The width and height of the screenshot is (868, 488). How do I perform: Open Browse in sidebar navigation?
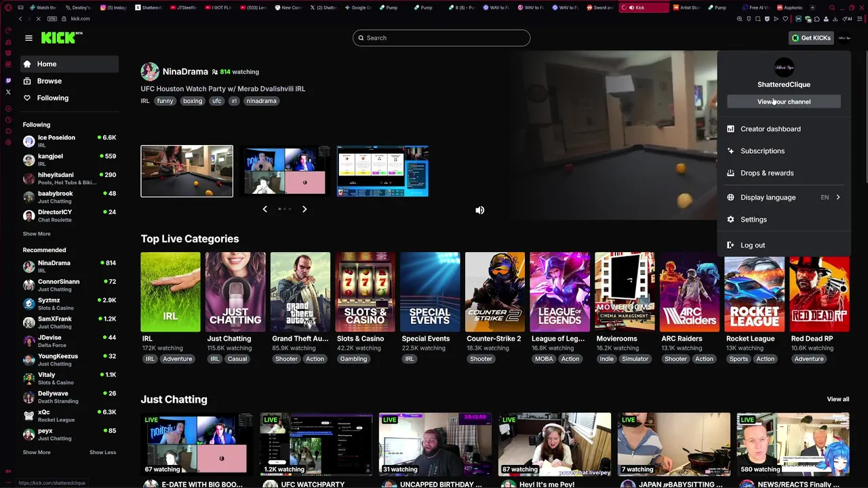point(69,81)
